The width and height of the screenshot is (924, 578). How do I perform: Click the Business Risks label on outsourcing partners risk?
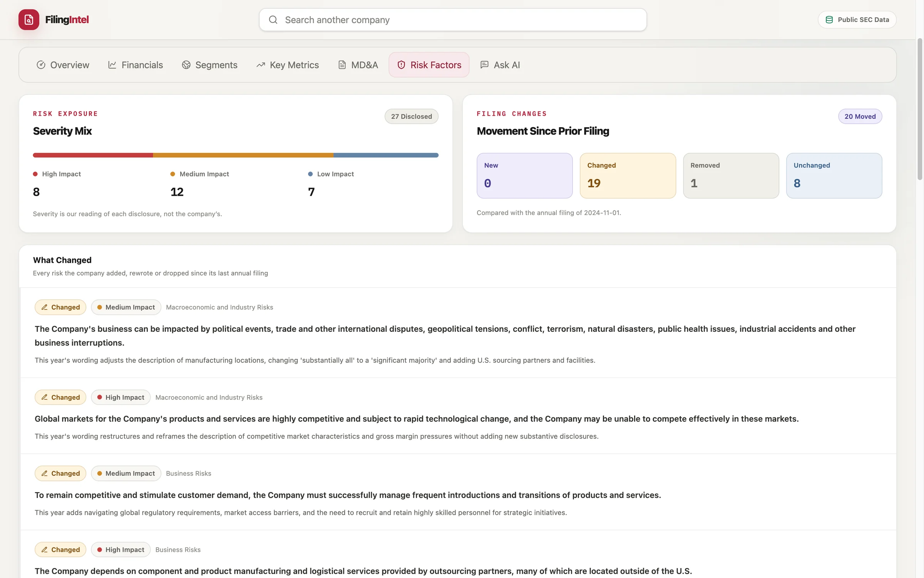click(x=178, y=549)
